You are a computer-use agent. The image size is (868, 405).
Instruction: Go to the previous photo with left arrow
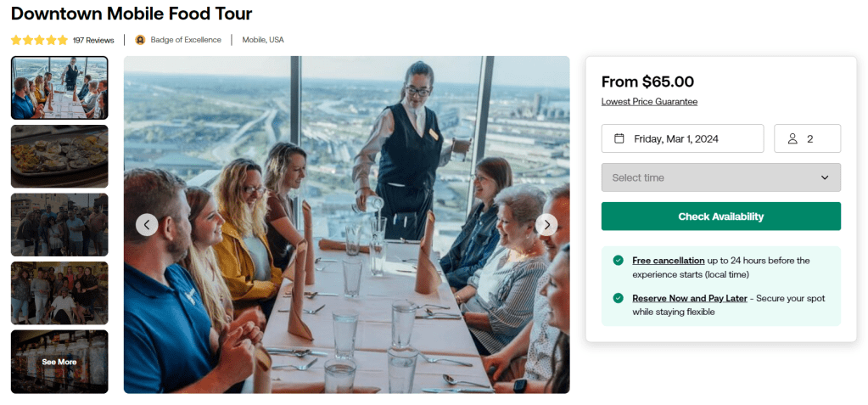click(147, 224)
